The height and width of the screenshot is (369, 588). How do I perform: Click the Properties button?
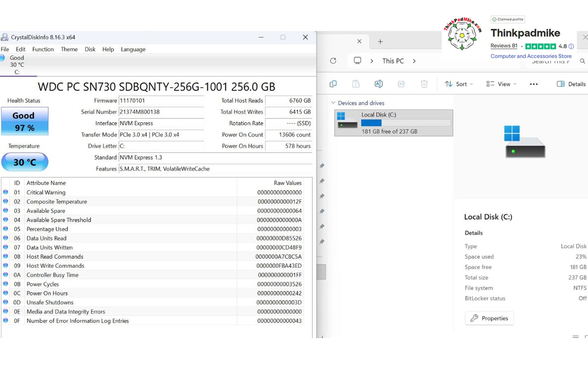click(x=489, y=318)
